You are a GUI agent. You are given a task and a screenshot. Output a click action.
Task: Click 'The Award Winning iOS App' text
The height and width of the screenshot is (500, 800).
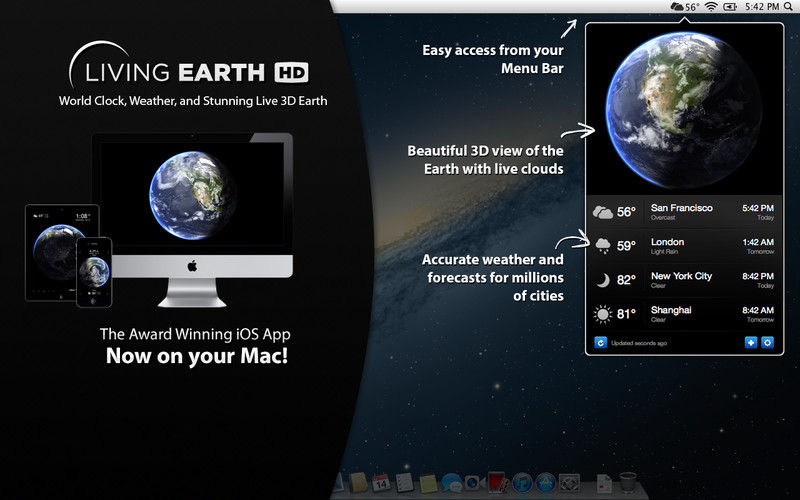click(x=195, y=334)
